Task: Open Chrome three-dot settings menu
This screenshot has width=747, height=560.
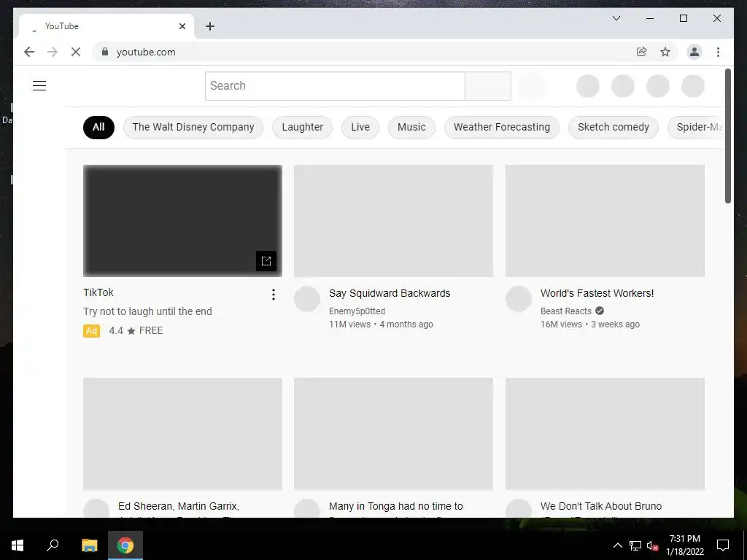Action: (718, 52)
